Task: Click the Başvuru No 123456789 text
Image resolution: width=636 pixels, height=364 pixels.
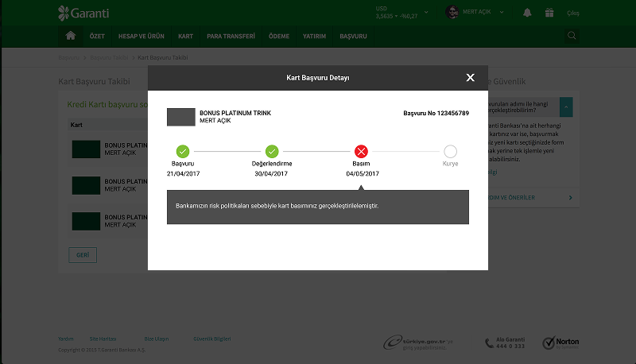Action: (x=436, y=113)
